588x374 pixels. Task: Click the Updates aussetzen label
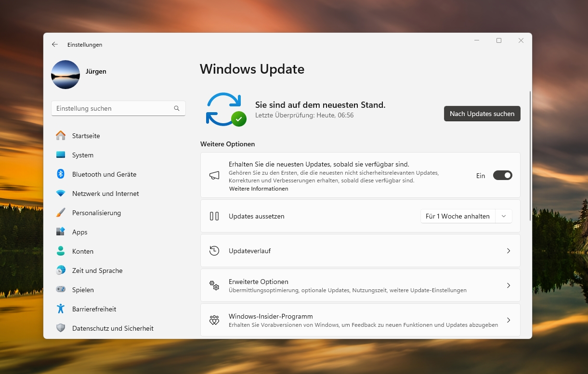click(257, 216)
